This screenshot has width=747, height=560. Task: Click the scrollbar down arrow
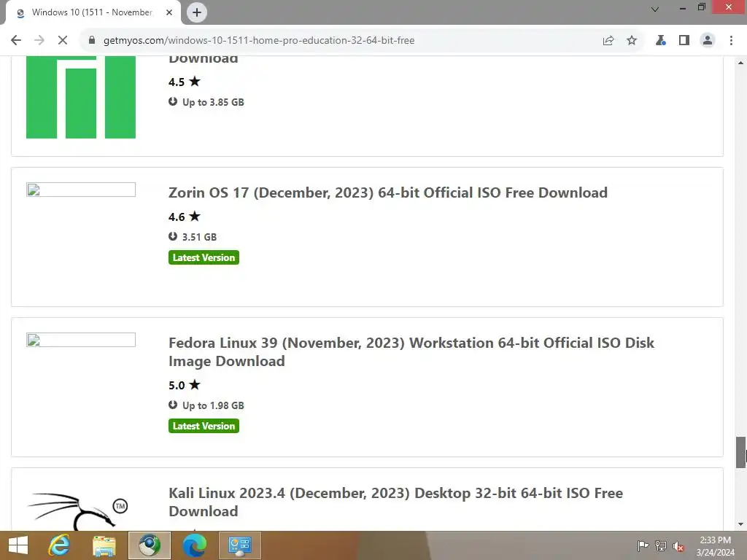741,524
